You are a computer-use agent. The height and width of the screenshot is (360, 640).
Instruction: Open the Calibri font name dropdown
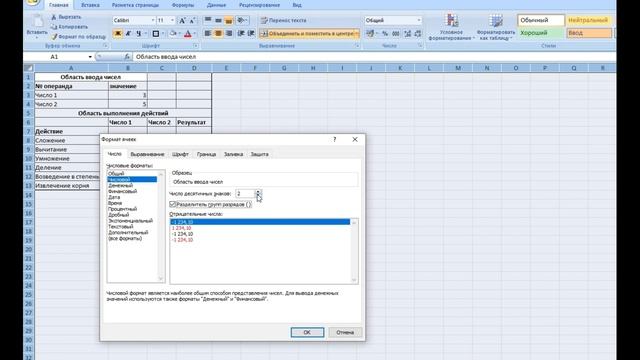coord(153,20)
